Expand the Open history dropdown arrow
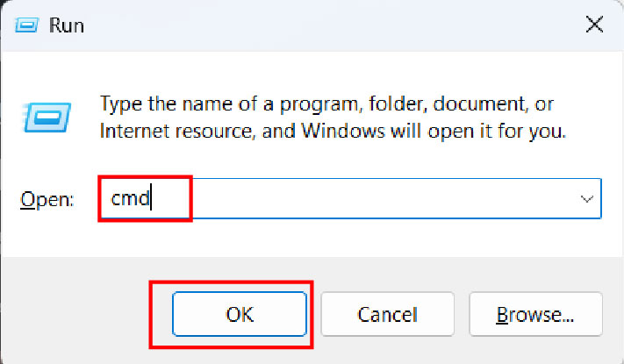The width and height of the screenshot is (624, 364). 586,199
